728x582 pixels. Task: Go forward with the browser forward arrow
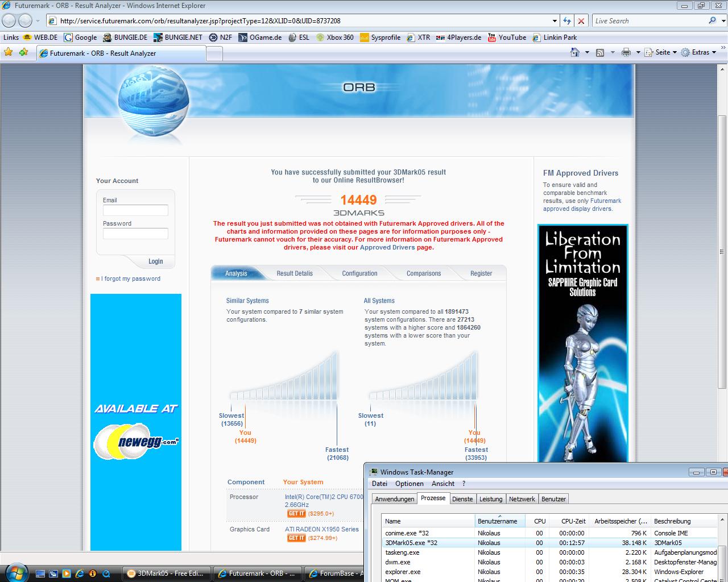coord(26,21)
